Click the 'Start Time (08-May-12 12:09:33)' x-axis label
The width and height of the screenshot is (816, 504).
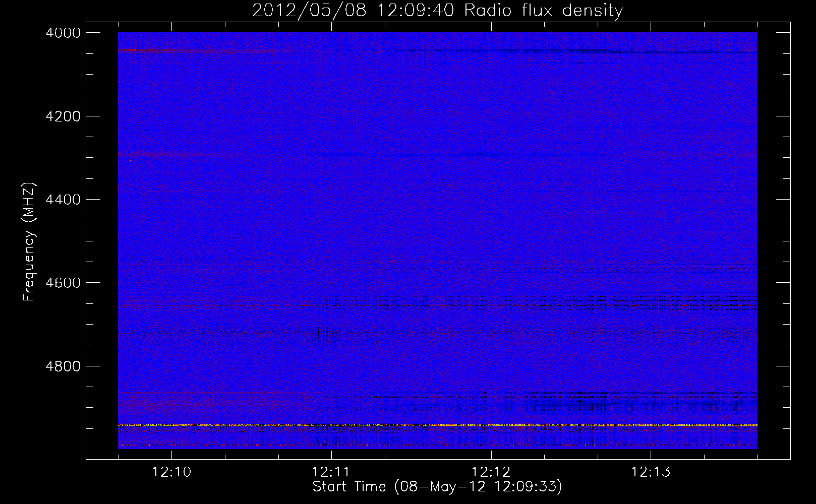point(437,487)
